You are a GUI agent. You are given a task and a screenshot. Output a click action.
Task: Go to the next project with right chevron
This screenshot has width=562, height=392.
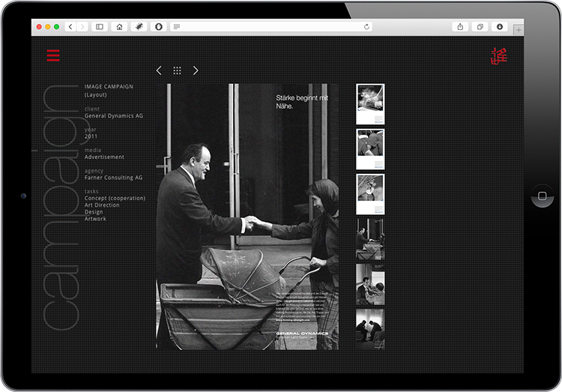(x=196, y=70)
